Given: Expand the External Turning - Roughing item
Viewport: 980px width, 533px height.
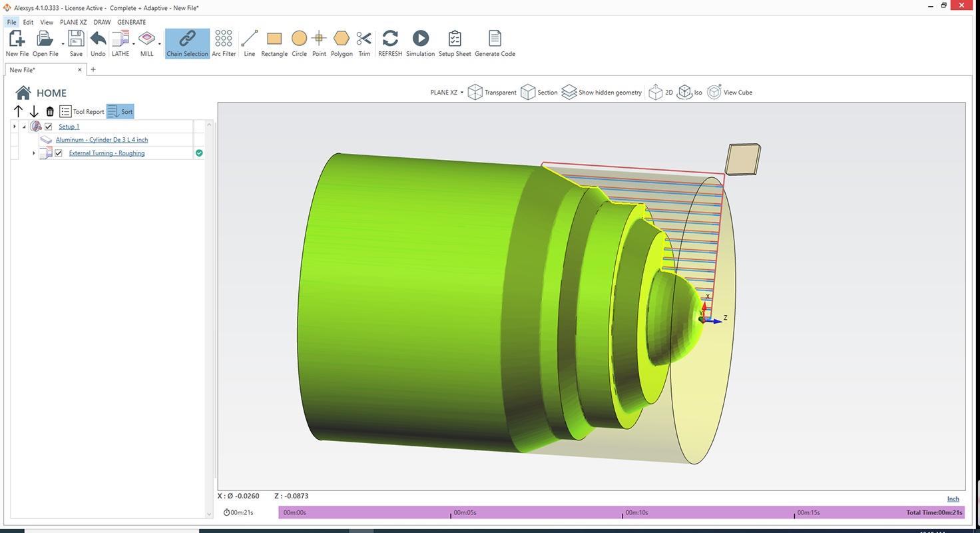Looking at the screenshot, I should pyautogui.click(x=34, y=153).
